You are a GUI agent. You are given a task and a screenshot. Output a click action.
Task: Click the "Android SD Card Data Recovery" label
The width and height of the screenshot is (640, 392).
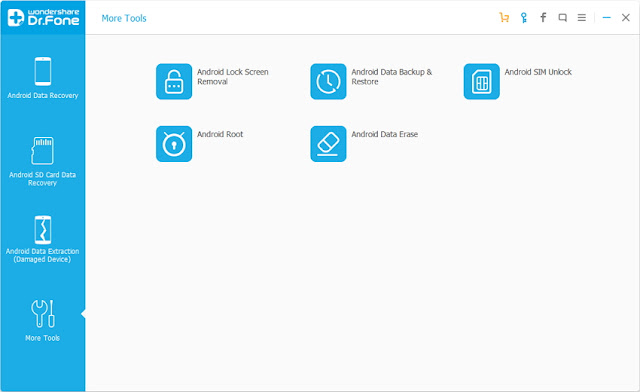(x=42, y=179)
